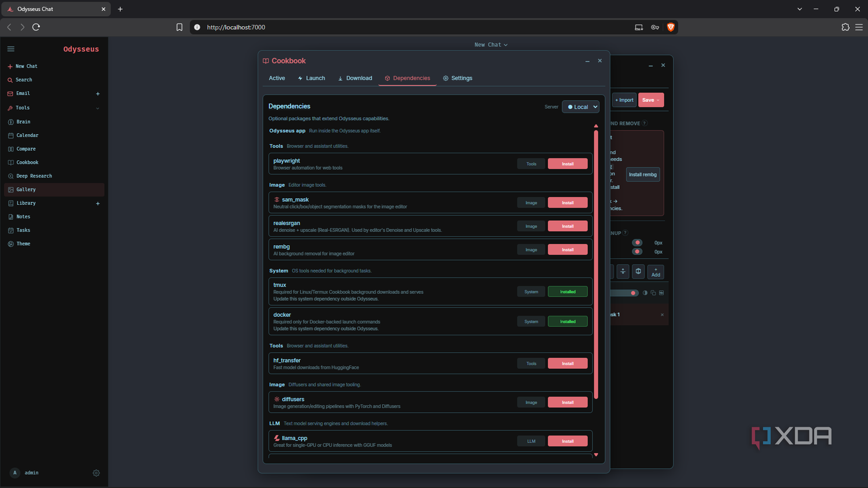Screen dimensions: 868x488
Task: Open the Local server dropdown
Action: pos(580,107)
